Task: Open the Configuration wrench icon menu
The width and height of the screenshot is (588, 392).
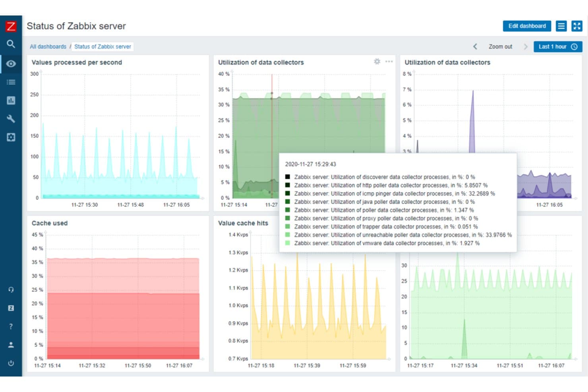Action: click(x=11, y=119)
